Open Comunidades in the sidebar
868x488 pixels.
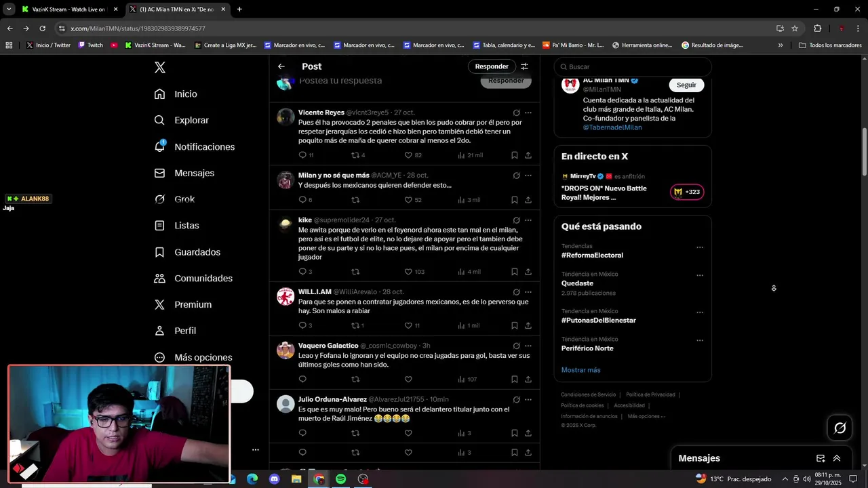click(x=193, y=279)
